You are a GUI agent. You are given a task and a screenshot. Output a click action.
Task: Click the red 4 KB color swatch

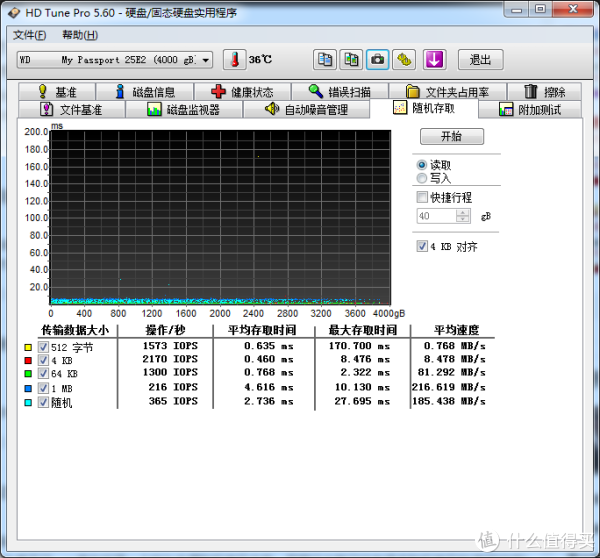[x=28, y=361]
